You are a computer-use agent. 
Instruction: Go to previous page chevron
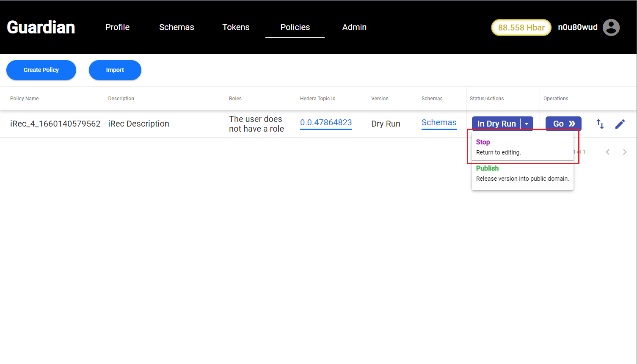click(608, 152)
